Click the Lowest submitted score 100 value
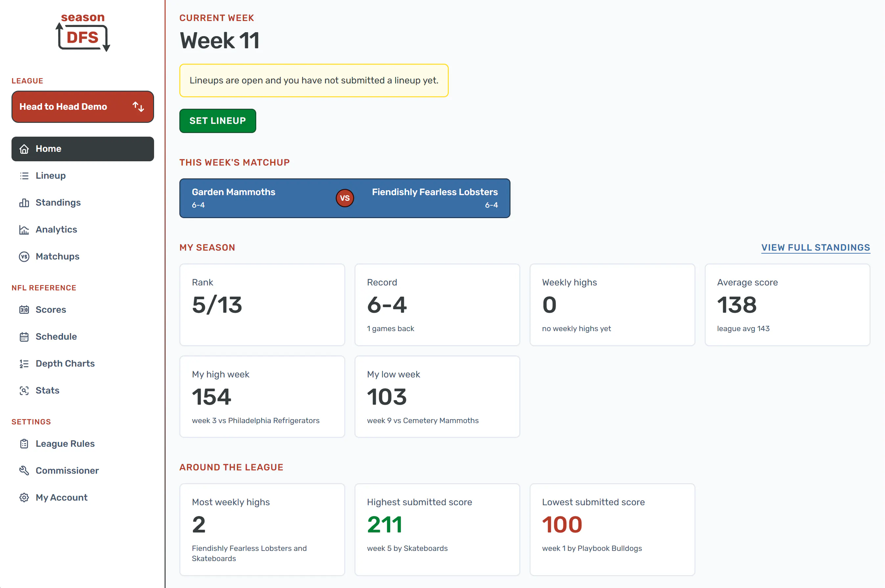 [562, 525]
